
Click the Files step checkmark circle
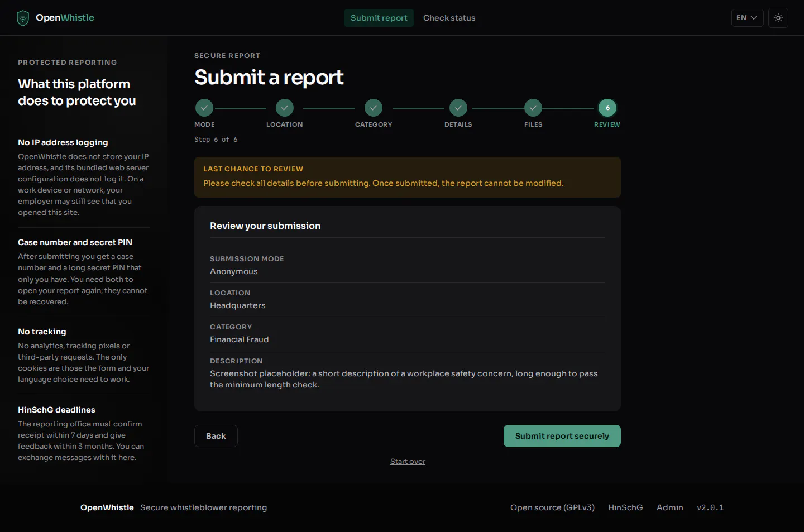coord(533,108)
